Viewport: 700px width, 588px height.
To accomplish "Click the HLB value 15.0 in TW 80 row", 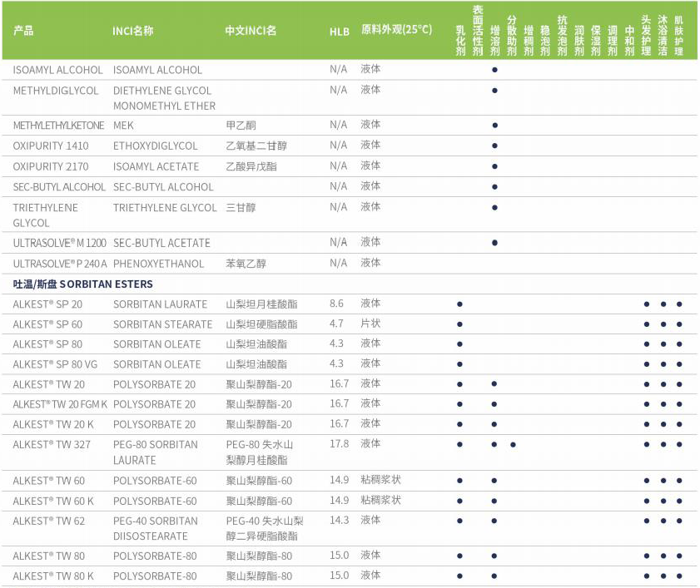I will (339, 556).
